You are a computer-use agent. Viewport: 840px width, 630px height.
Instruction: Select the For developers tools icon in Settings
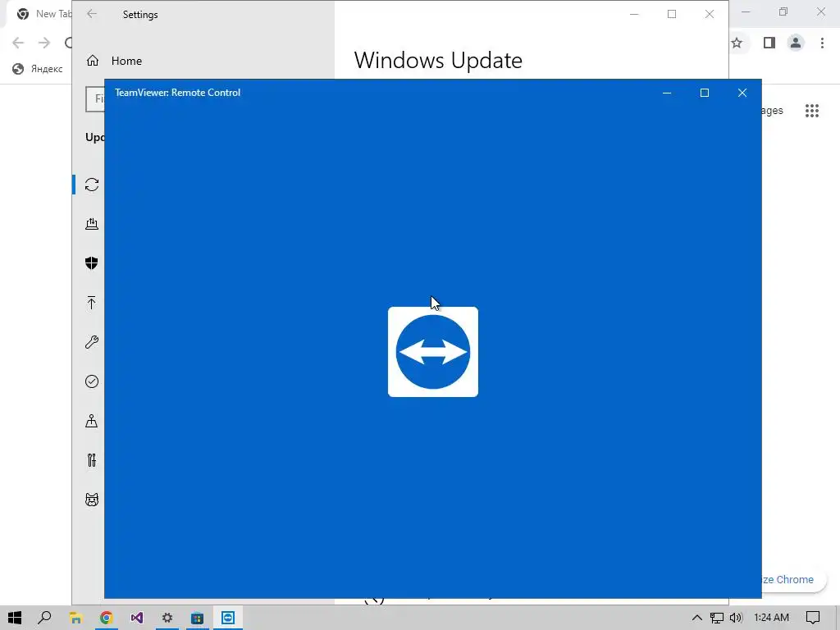[92, 460]
